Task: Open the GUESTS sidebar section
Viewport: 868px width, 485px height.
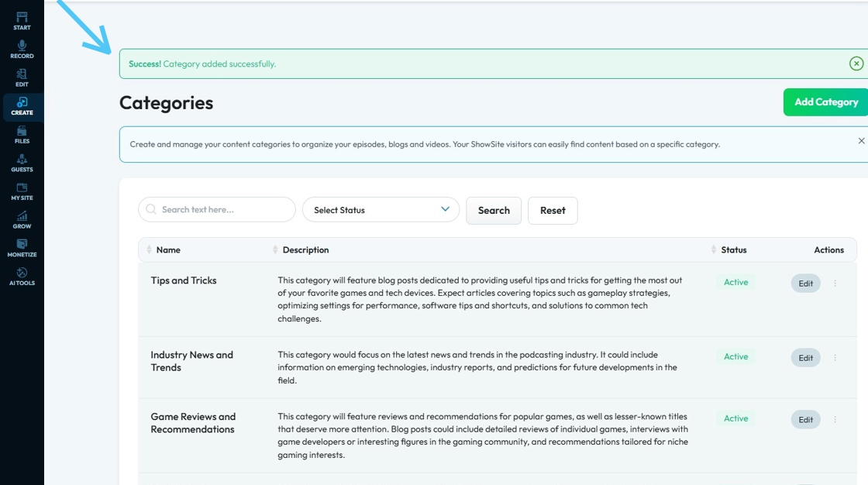Action: (x=22, y=163)
